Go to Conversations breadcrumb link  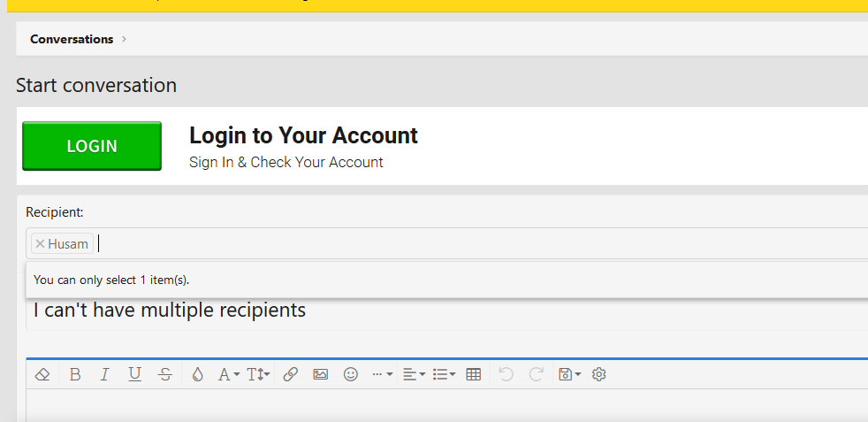click(72, 39)
